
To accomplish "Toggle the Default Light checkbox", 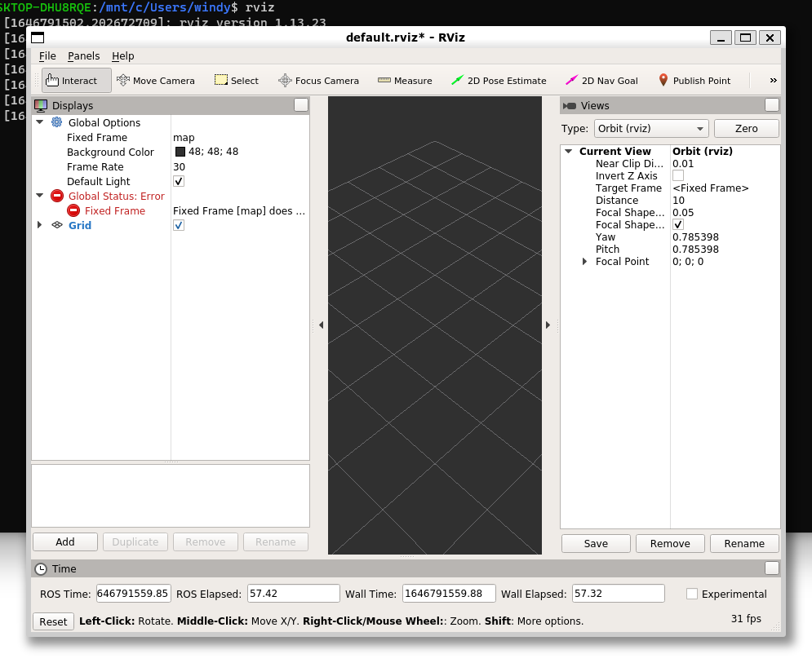I will click(179, 181).
